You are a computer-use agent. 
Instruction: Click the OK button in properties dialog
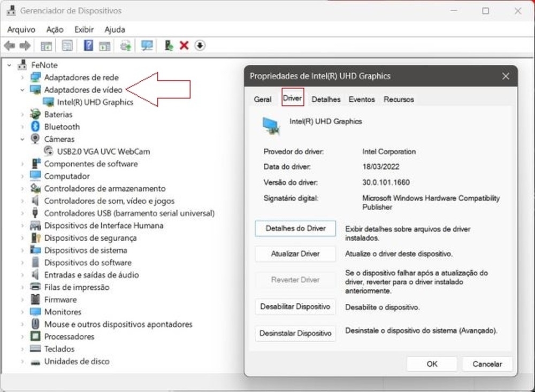pyautogui.click(x=432, y=364)
